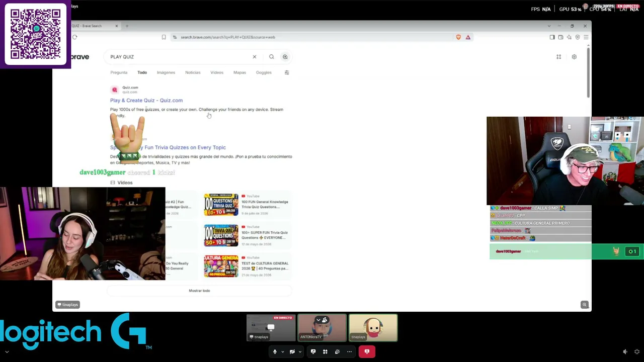Screen dimensions: 644x362
Task: Open the browser hamburger menu
Action: pos(586,37)
